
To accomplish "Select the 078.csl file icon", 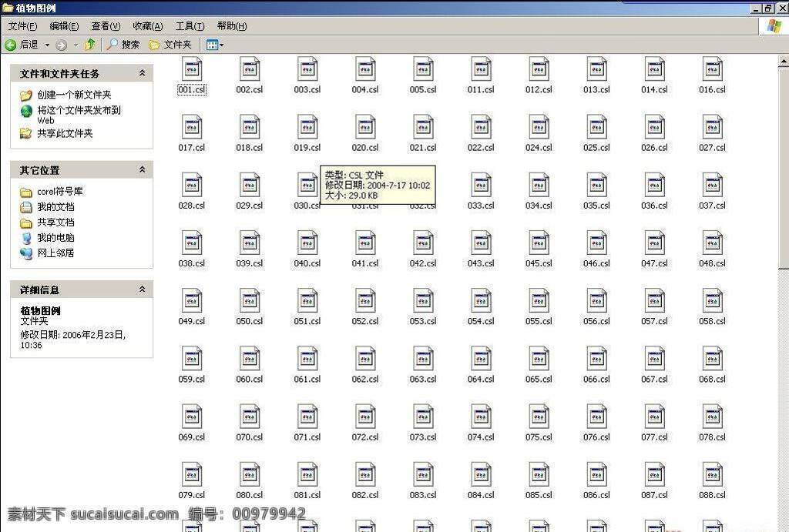I will point(713,417).
